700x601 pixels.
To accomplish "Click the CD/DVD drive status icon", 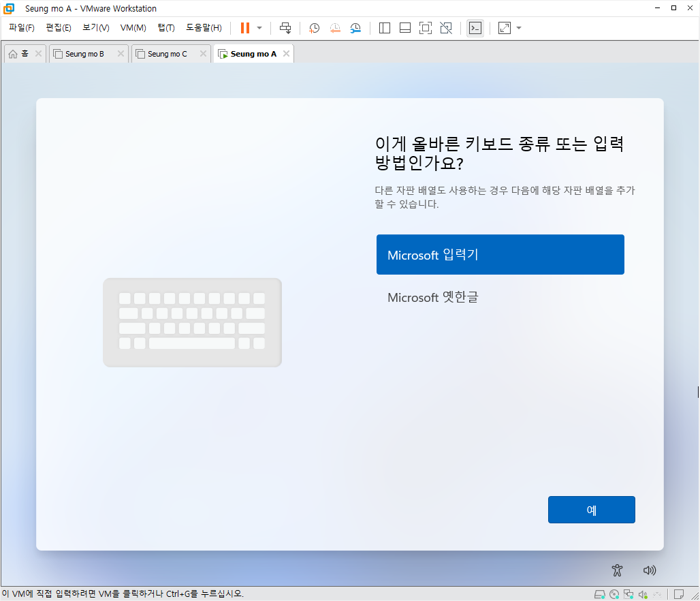I will click(614, 594).
